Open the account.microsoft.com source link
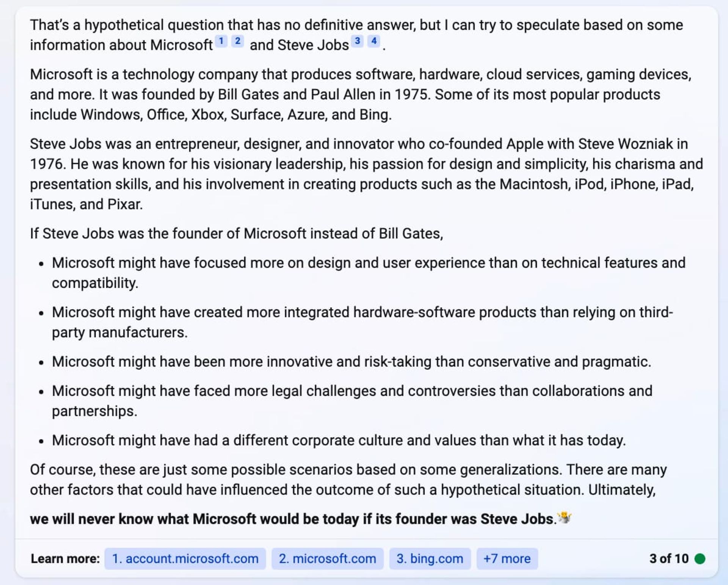 pos(185,558)
